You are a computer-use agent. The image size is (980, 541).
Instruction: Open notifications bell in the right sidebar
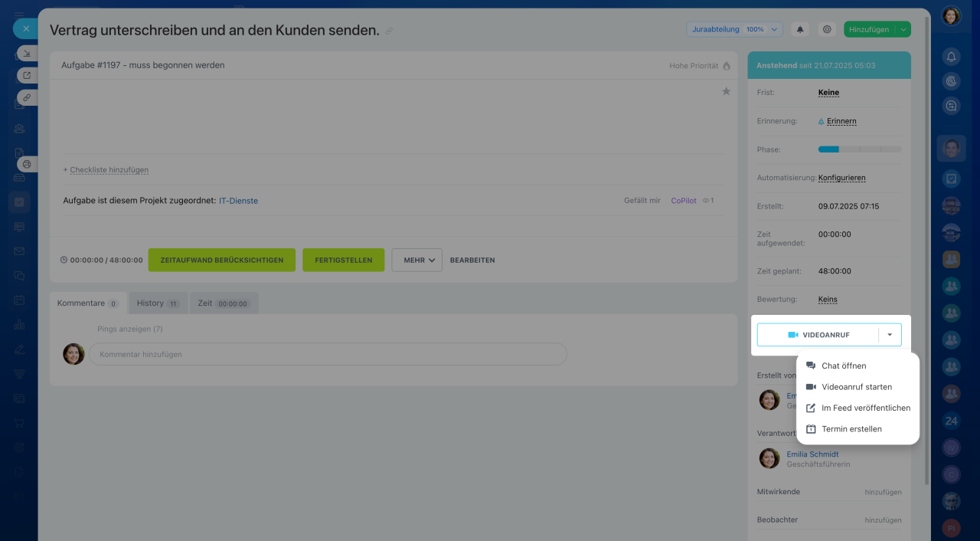pyautogui.click(x=951, y=57)
